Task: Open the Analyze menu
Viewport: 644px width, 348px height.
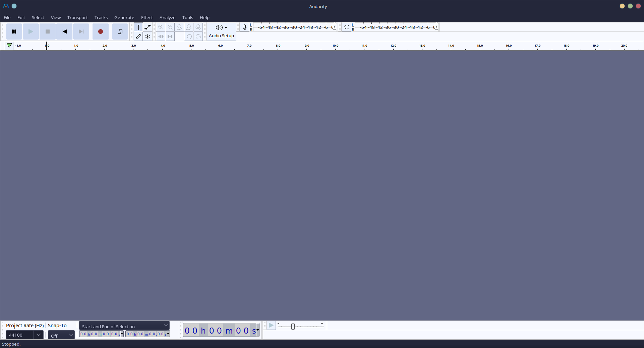Action: [167, 17]
